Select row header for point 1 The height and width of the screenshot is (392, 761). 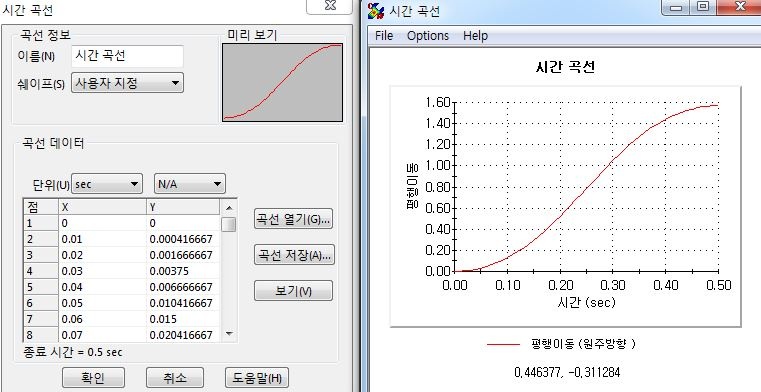(41, 223)
